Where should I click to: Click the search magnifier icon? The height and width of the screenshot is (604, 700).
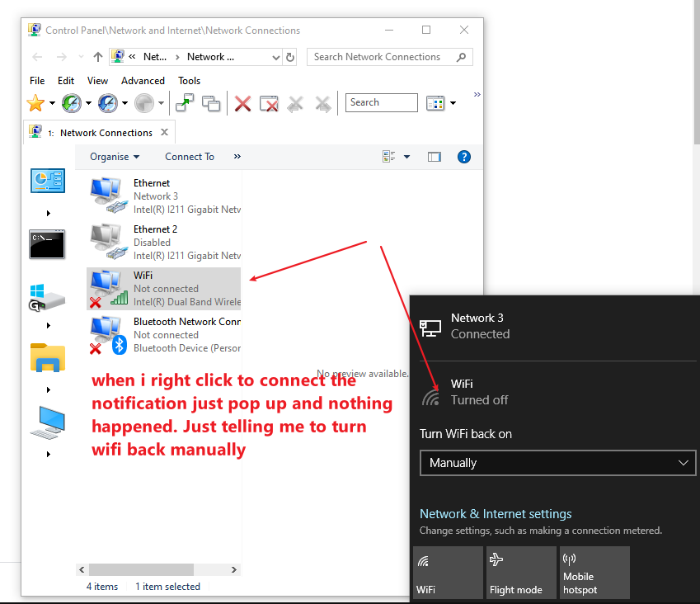click(x=462, y=57)
